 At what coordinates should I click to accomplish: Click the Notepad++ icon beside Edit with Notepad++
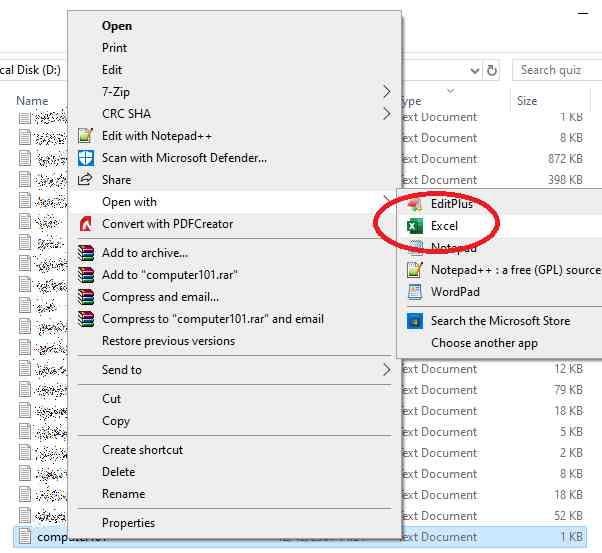85,136
